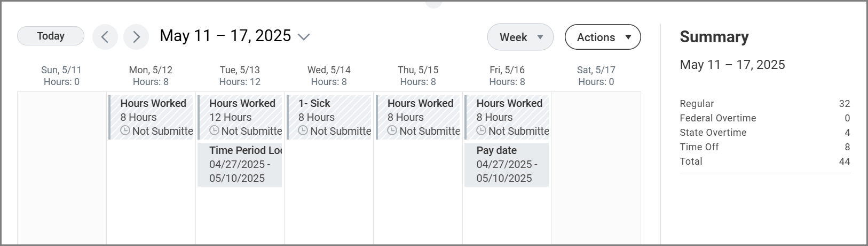This screenshot has width=868, height=246.
Task: Go to previous week arrow
Action: (x=105, y=37)
